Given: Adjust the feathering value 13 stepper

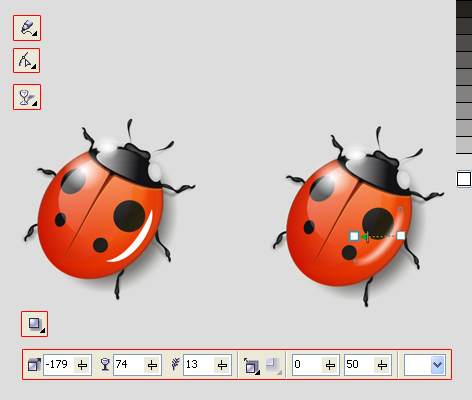Looking at the screenshot, I should tap(222, 365).
